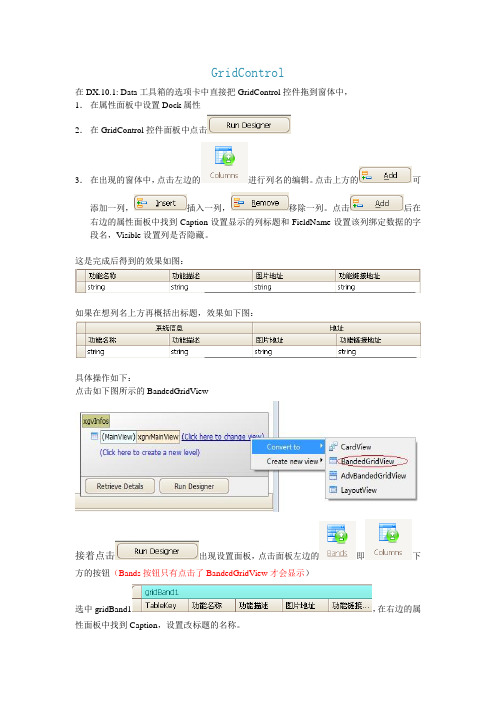The height and width of the screenshot is (702, 496).
Task: Click the Bands icon beside the Columns icon
Action: [x=337, y=540]
